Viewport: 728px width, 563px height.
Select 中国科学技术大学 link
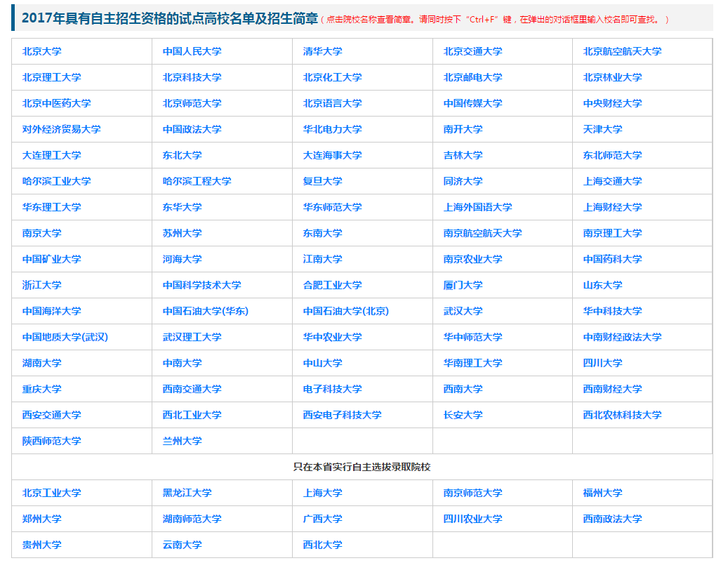(x=201, y=286)
